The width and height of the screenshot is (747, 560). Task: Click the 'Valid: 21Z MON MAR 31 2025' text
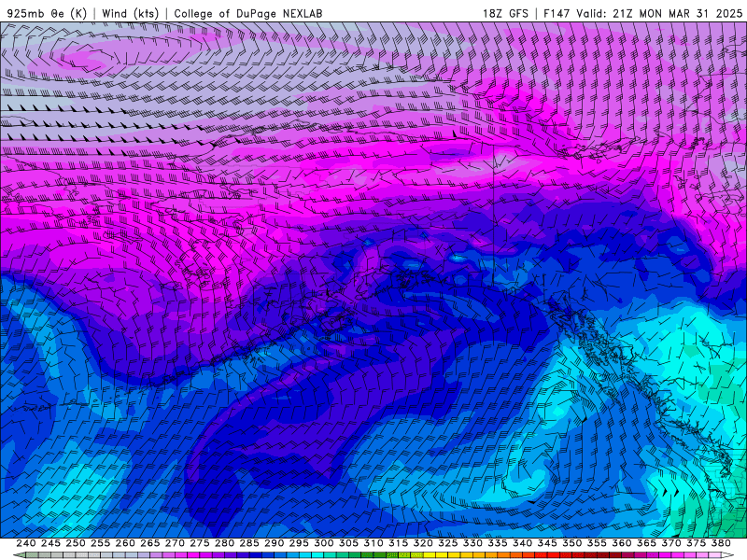coord(659,13)
